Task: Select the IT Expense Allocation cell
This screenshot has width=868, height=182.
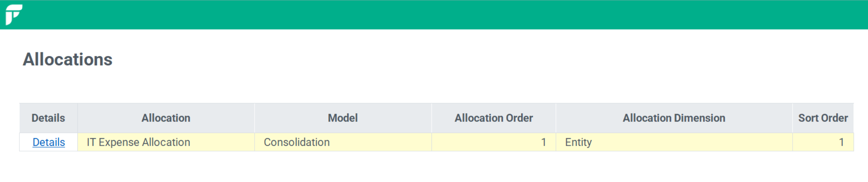Action: tap(166, 142)
